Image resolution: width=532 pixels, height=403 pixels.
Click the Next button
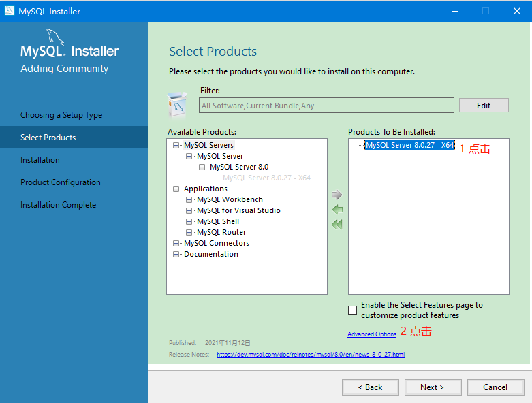(x=433, y=387)
